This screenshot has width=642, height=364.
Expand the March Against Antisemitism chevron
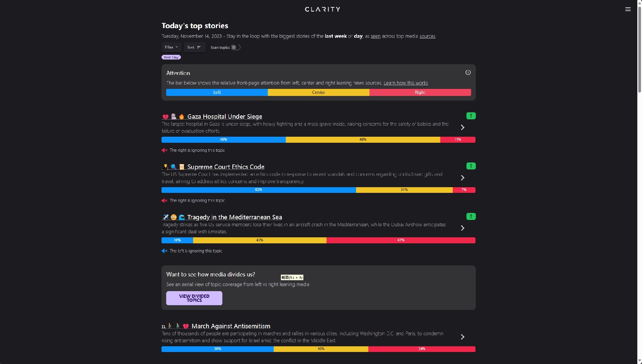[462, 337]
